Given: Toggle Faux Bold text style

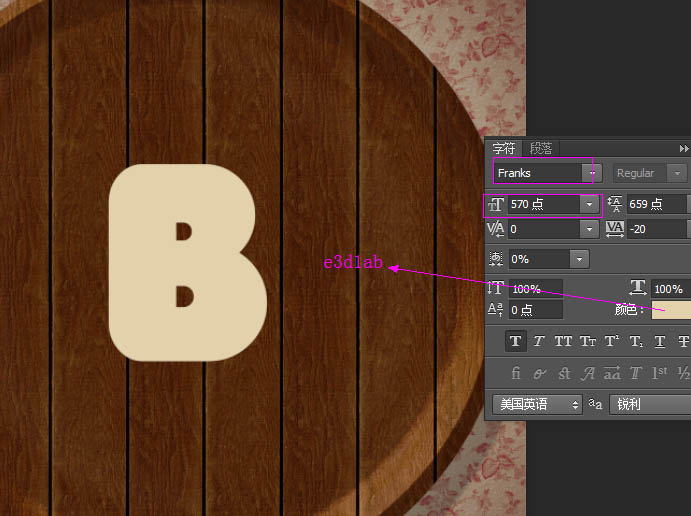Looking at the screenshot, I should coord(515,341).
